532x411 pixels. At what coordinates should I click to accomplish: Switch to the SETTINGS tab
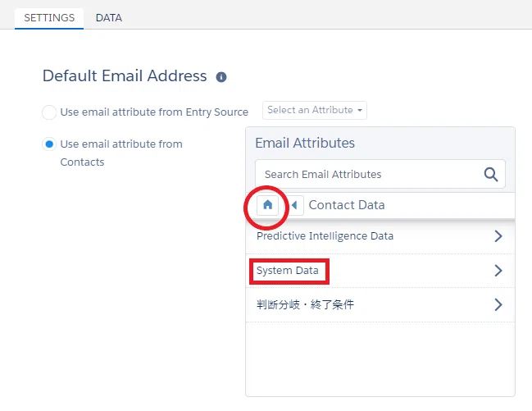point(49,18)
